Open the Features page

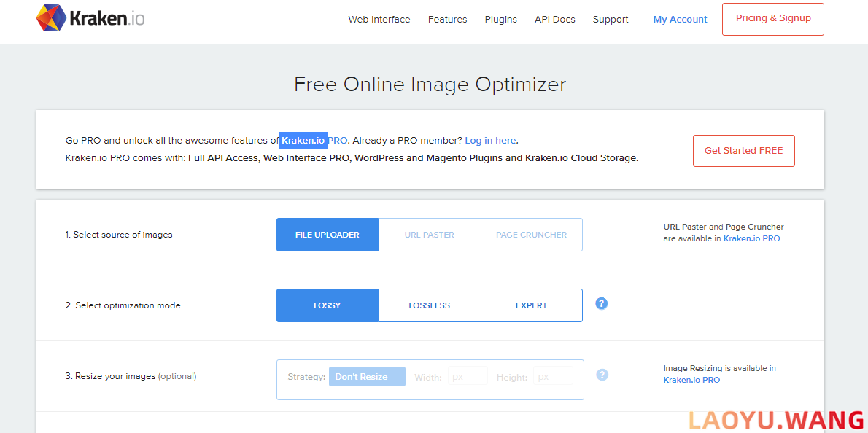click(447, 20)
